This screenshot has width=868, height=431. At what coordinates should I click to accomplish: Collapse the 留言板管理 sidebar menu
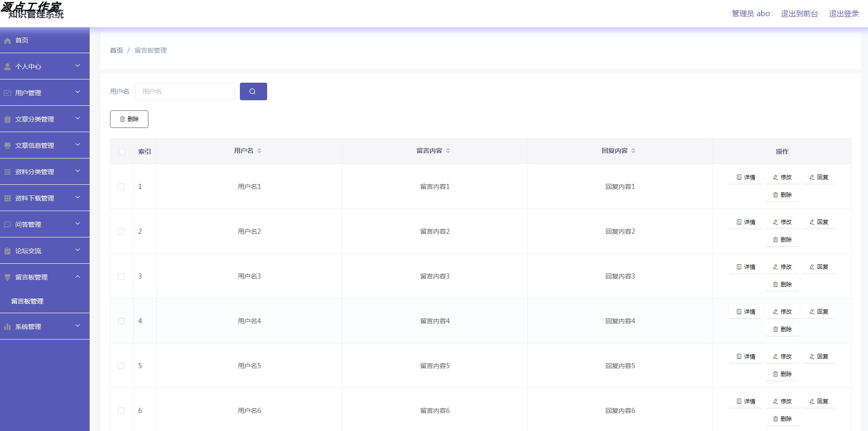click(44, 277)
